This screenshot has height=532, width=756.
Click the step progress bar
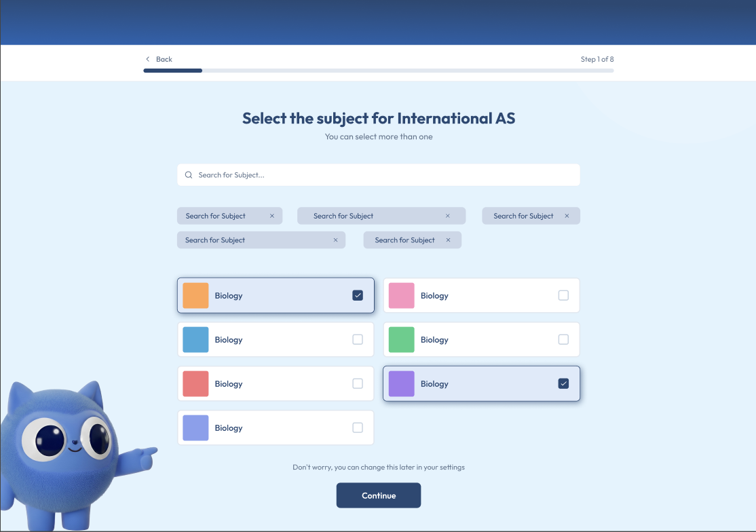[x=378, y=71]
